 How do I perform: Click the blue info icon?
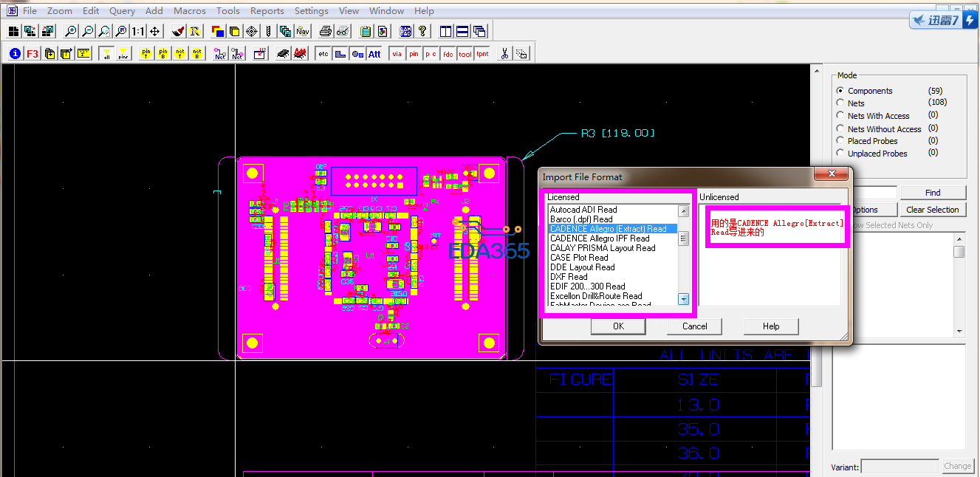coord(15,54)
